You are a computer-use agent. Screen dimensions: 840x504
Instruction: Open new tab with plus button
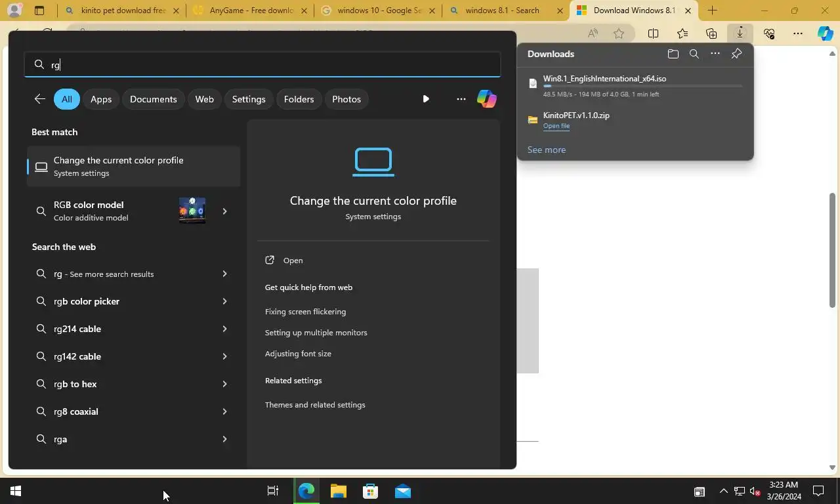(713, 10)
